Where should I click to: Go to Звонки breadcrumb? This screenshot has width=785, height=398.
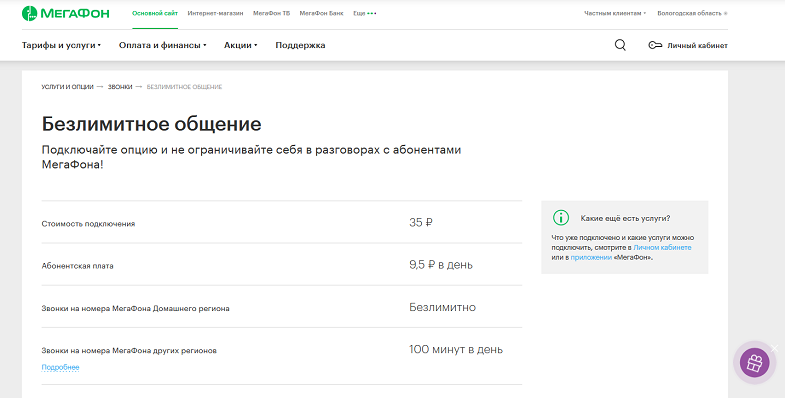coord(120,87)
